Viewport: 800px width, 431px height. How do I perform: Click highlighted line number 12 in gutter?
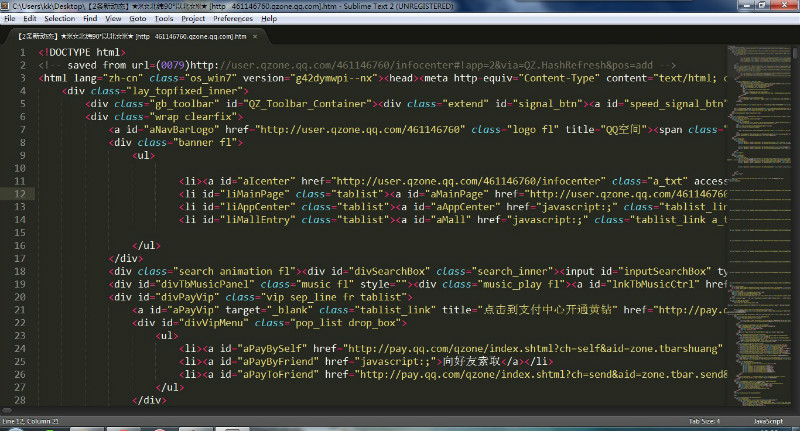point(19,194)
